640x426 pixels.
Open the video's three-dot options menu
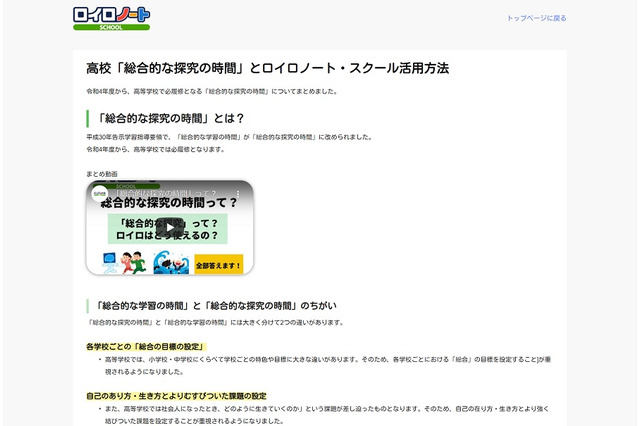tap(238, 194)
